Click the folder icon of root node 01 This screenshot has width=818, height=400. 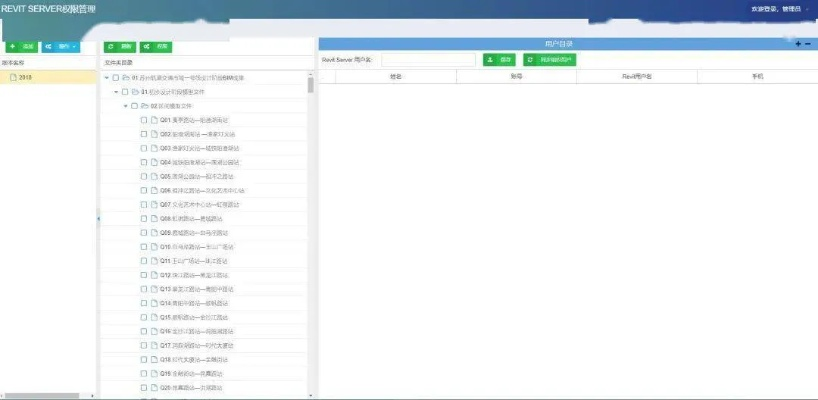(126, 78)
